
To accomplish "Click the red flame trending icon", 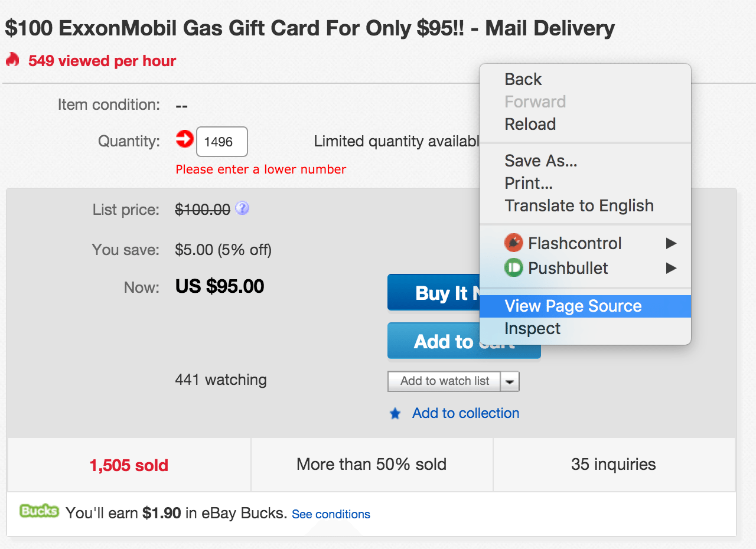I will coord(13,60).
